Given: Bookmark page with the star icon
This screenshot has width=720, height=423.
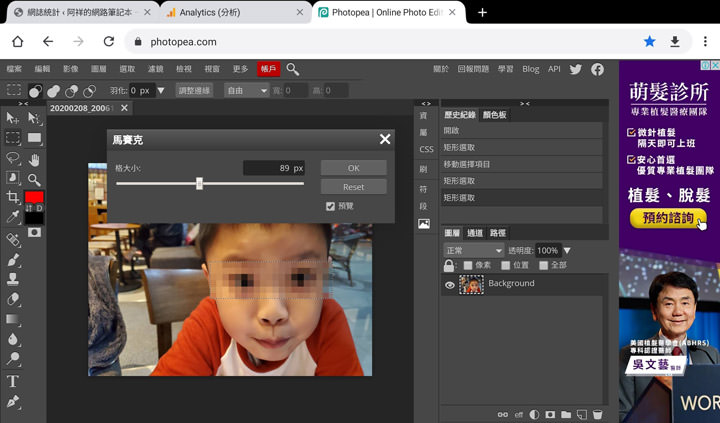Looking at the screenshot, I should 650,42.
